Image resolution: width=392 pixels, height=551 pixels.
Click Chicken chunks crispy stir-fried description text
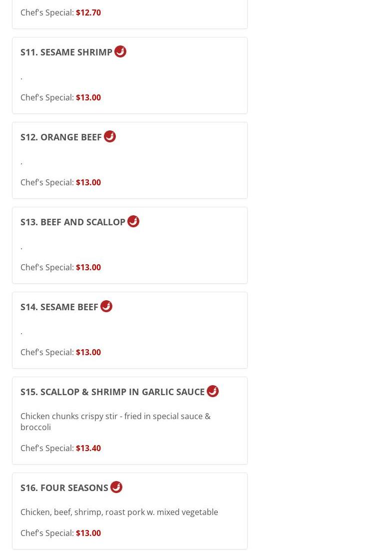coord(115,422)
